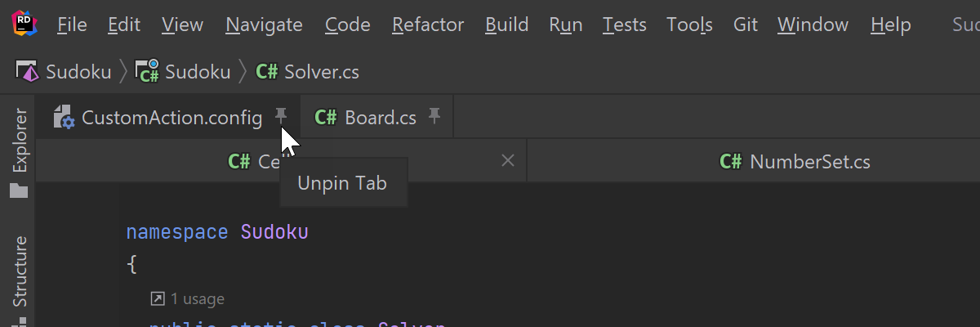Click the C# file icon beside Solver.cs

point(267,72)
